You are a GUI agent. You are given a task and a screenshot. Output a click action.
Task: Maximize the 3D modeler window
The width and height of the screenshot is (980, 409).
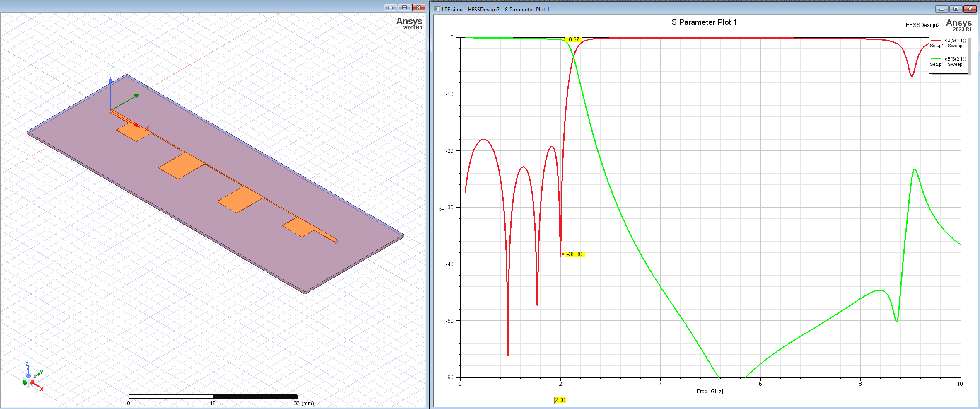[x=405, y=7]
